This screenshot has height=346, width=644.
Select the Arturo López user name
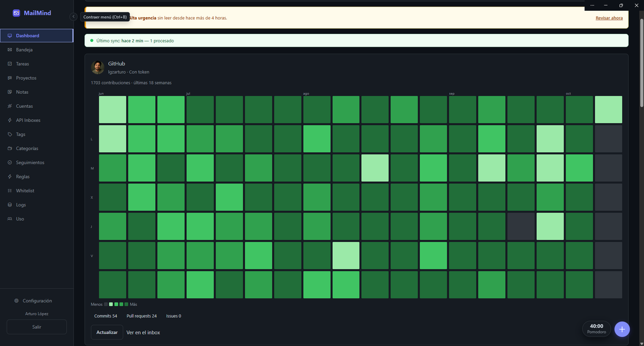point(36,314)
